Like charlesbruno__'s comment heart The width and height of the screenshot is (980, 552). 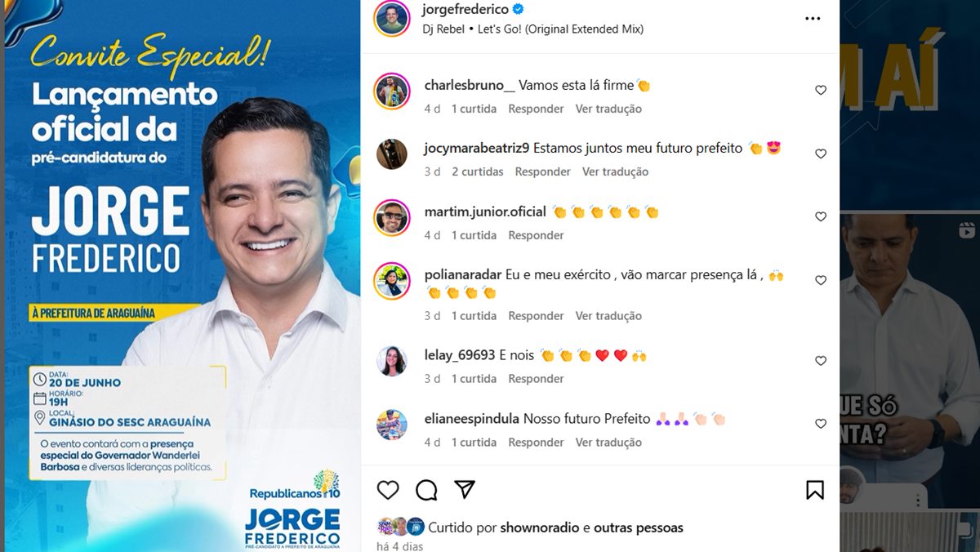tap(821, 91)
